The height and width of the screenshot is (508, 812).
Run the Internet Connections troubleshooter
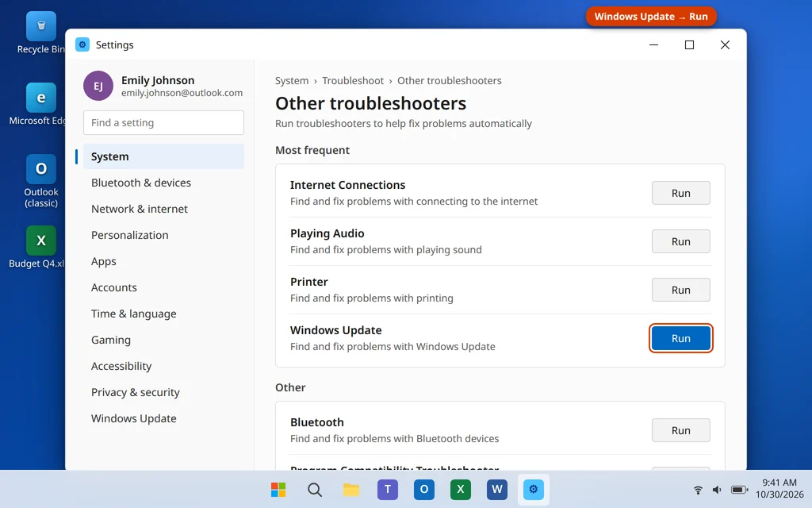(680, 193)
